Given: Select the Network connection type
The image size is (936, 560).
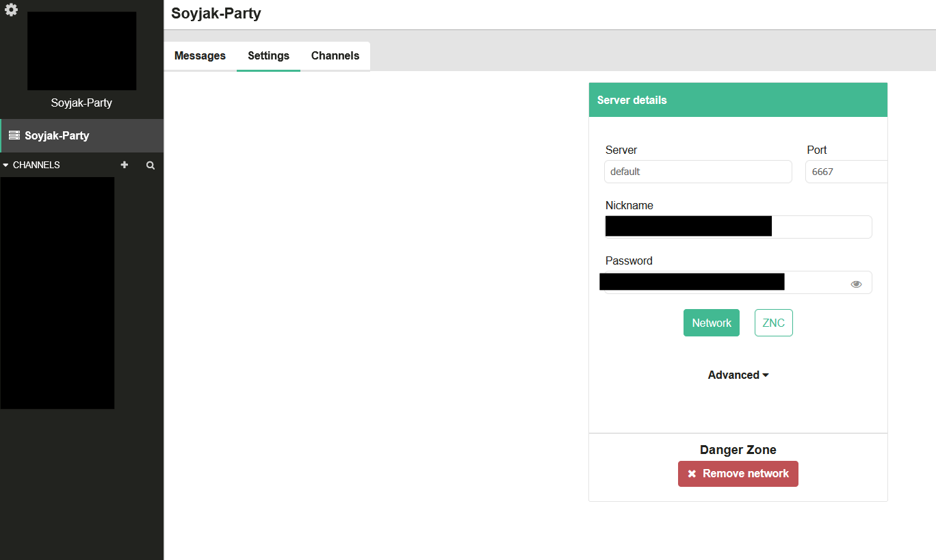Looking at the screenshot, I should pos(711,323).
